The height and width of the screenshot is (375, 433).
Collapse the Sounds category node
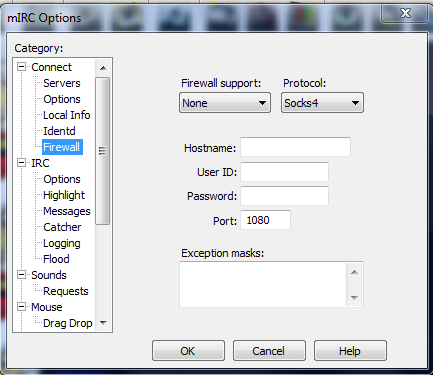point(21,275)
